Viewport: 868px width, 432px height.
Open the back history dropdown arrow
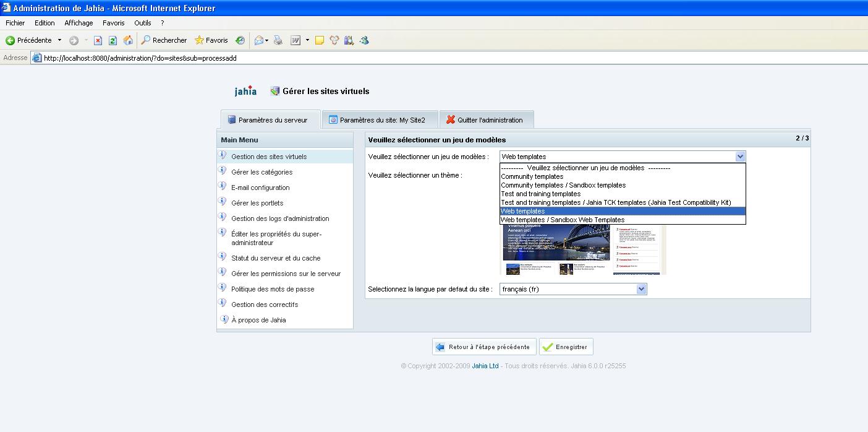[x=59, y=40]
